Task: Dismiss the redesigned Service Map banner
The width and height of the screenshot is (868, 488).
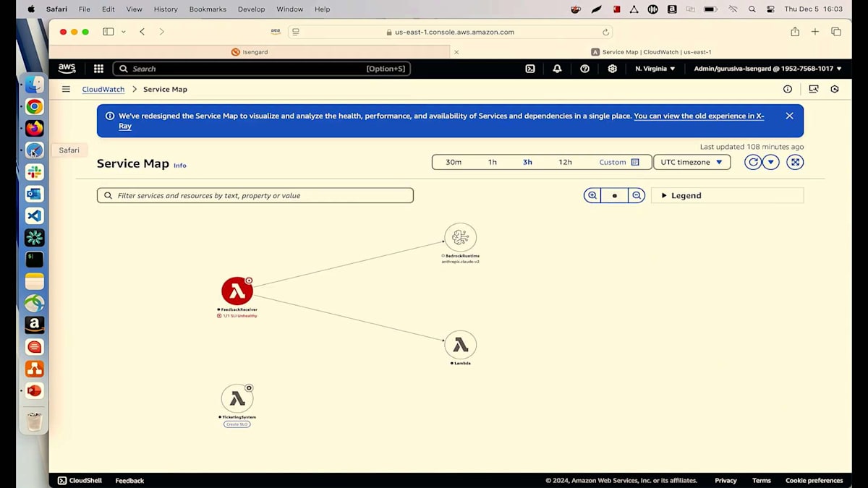Action: click(789, 116)
